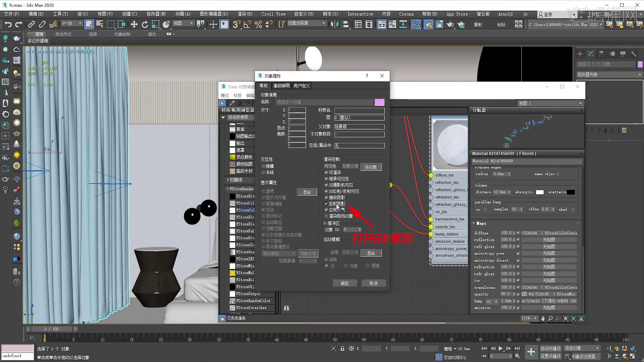Enable the 3D Snaps toggle icon

[236, 24]
